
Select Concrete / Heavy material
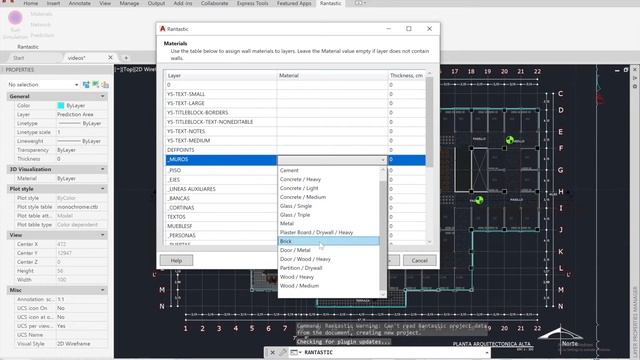[329, 179]
